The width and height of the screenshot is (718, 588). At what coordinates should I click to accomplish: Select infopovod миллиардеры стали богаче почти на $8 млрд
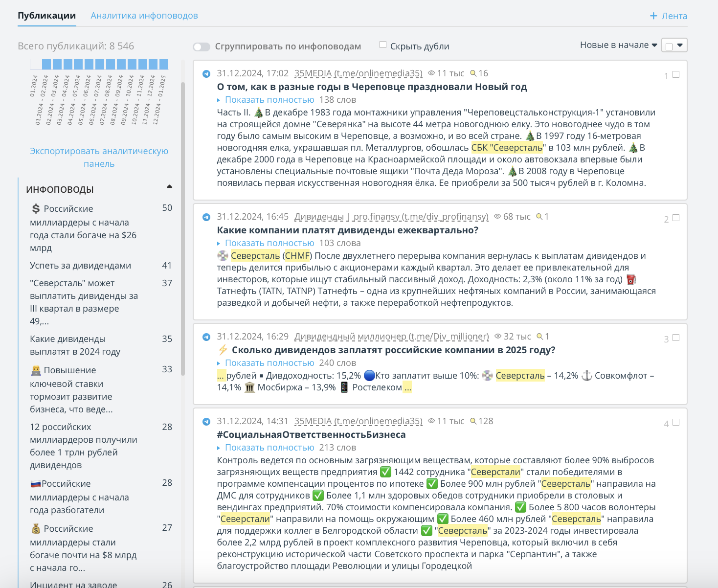tap(83, 548)
